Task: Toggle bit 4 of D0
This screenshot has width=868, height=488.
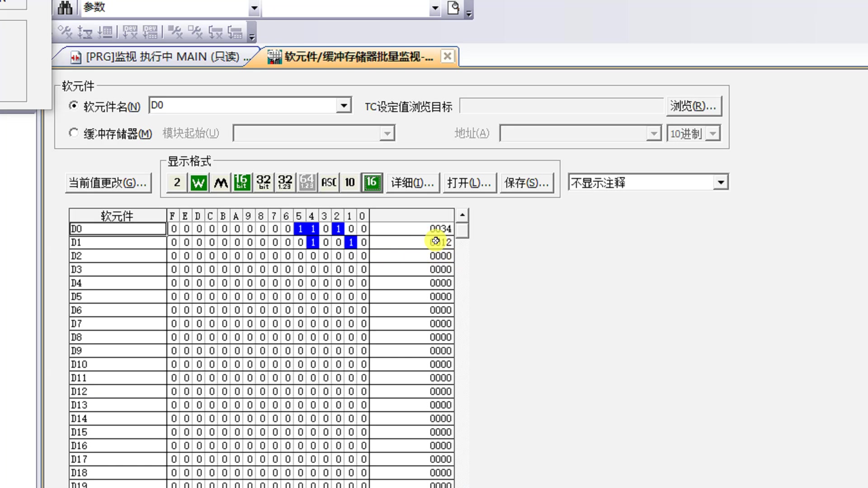Action: coord(313,229)
